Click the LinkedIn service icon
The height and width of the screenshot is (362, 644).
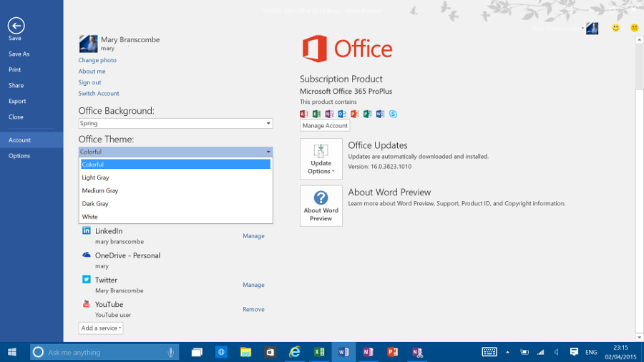[87, 230]
